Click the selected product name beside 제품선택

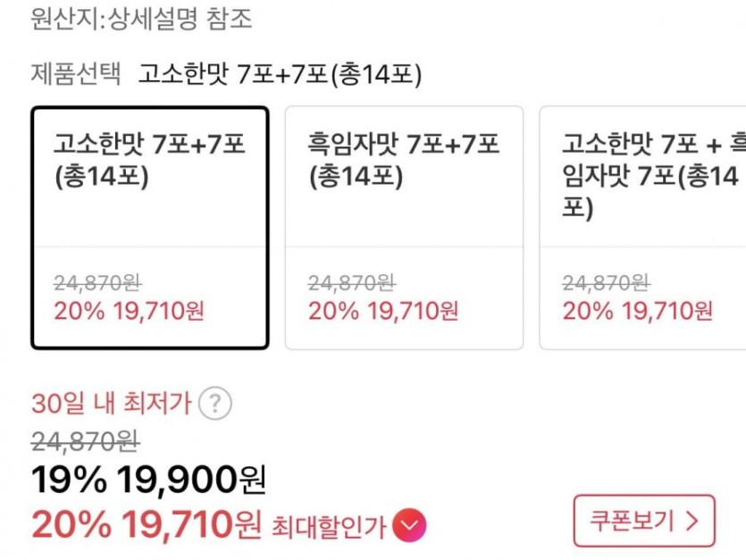280,74
